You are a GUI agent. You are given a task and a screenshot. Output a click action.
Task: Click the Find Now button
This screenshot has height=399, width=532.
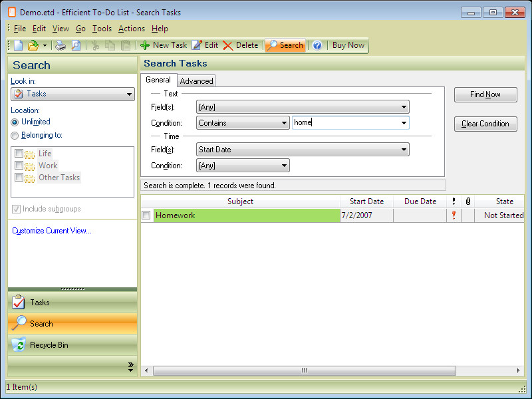485,94
